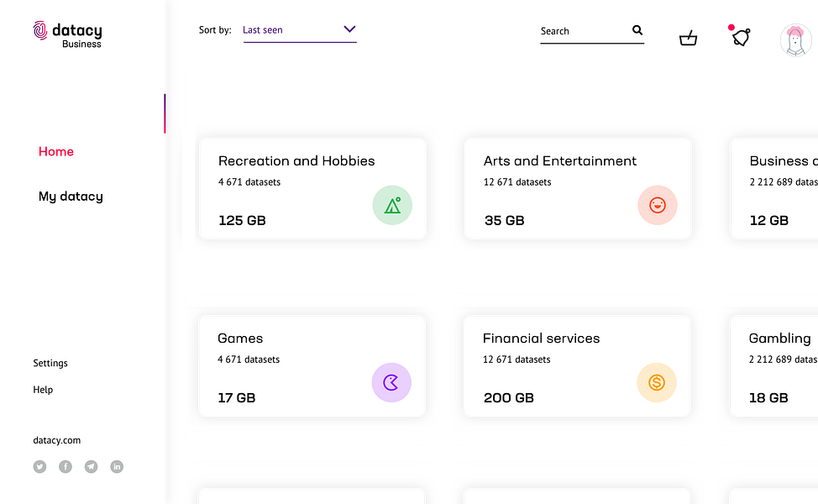Open the My datacy menu item

[71, 197]
